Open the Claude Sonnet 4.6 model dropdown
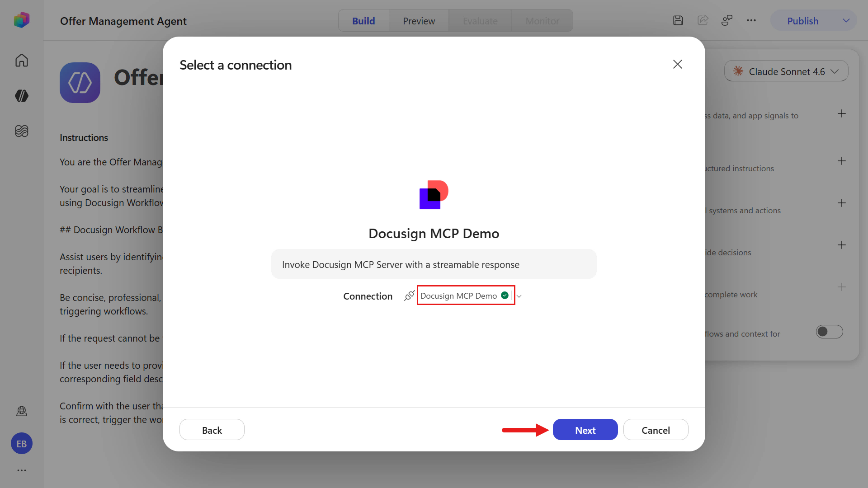Screen dimensions: 868x488 [x=786, y=71]
